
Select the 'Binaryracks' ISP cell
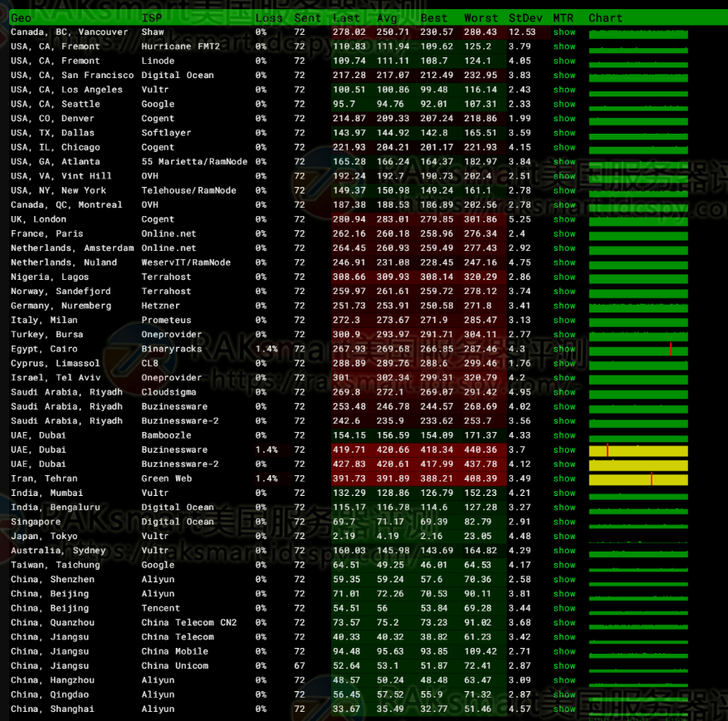172,349
